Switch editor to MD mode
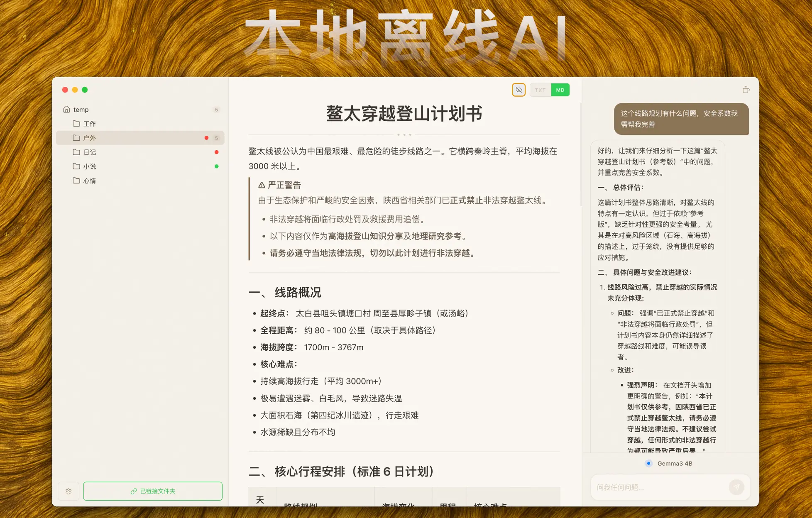Image resolution: width=812 pixels, height=518 pixels. pos(560,90)
